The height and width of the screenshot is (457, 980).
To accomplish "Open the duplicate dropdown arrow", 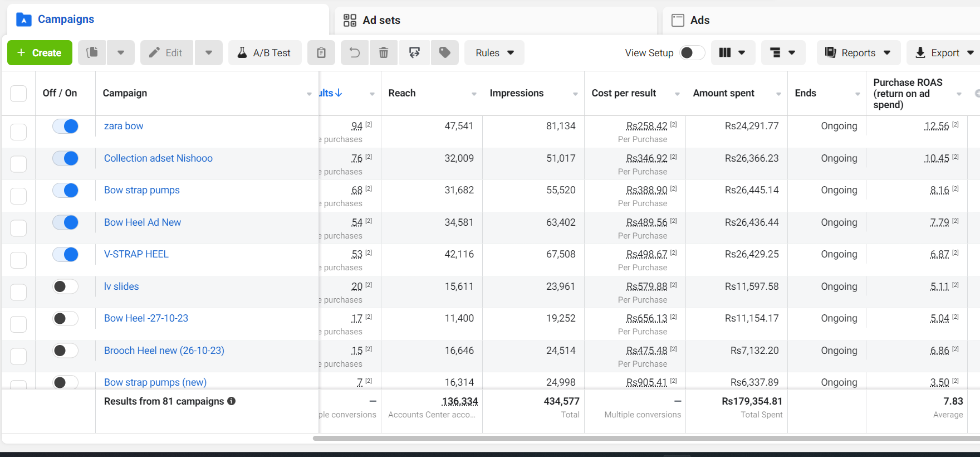I will (x=121, y=52).
